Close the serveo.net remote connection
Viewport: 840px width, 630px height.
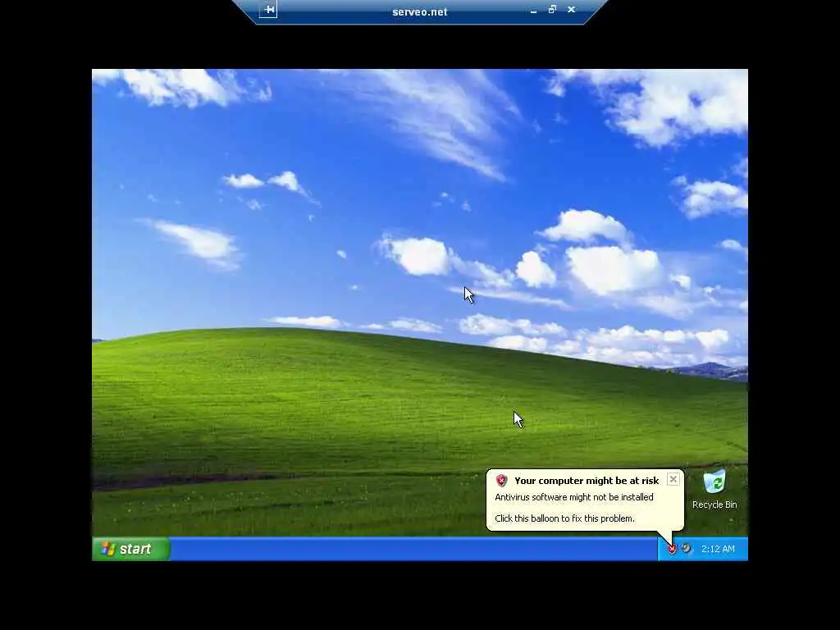(x=572, y=10)
